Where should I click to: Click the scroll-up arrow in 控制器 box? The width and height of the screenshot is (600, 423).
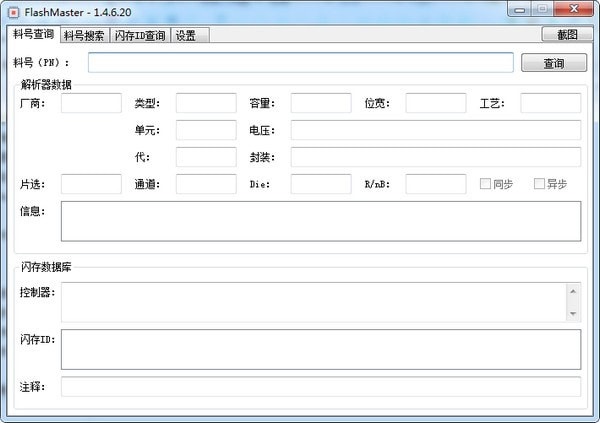point(573,291)
